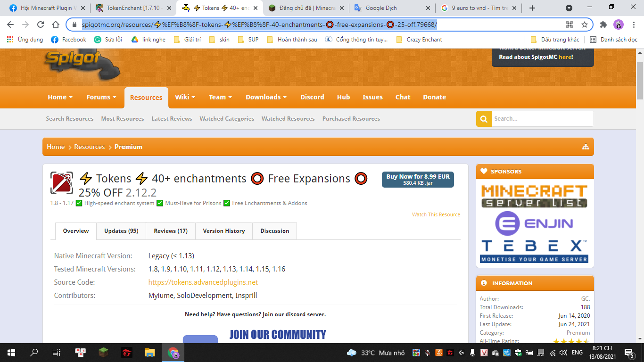Click Buy Now for 8.99 EUR
The image size is (644, 362).
418,180
